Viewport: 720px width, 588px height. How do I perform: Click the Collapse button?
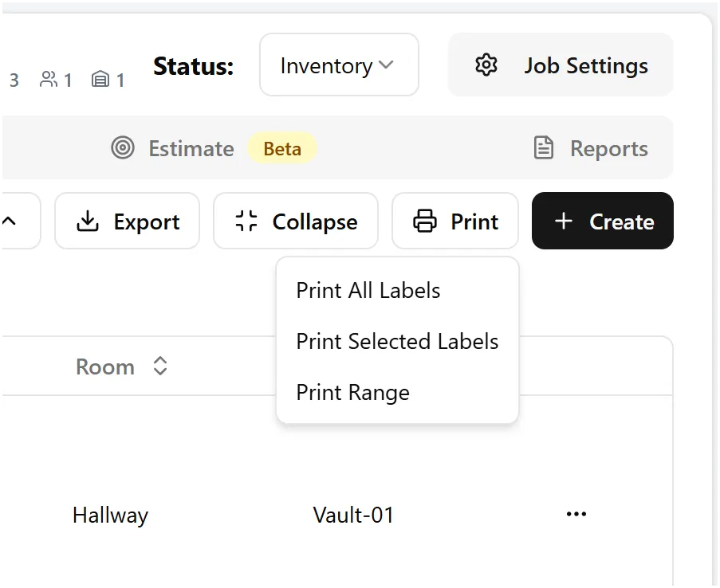[296, 221]
